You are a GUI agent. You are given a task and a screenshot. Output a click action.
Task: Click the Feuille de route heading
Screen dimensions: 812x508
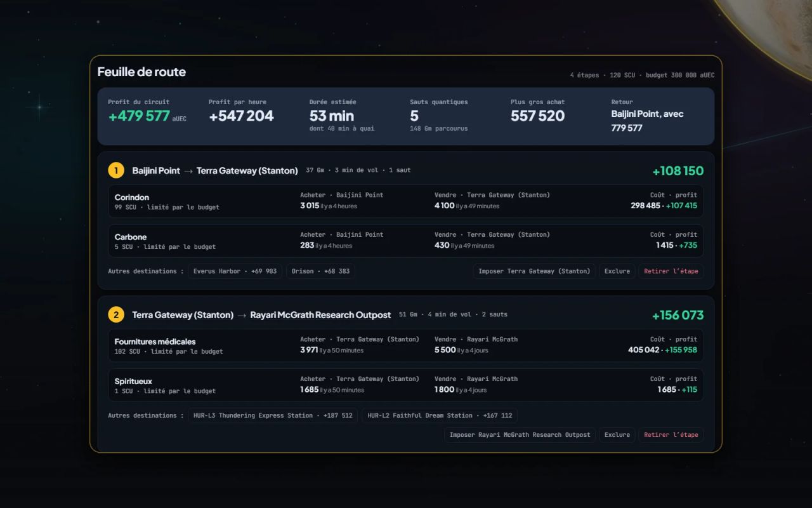141,72
